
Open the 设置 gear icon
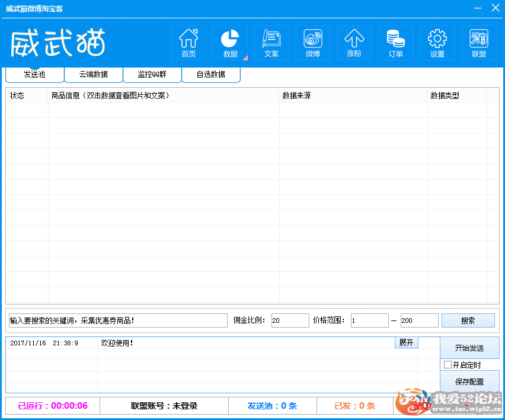point(437,43)
